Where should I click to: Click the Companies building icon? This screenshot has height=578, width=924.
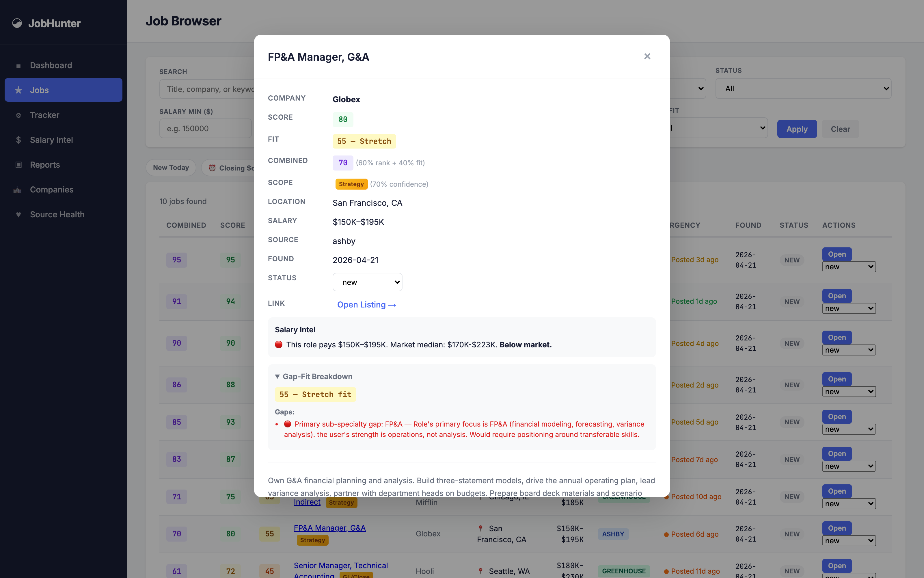click(x=18, y=190)
